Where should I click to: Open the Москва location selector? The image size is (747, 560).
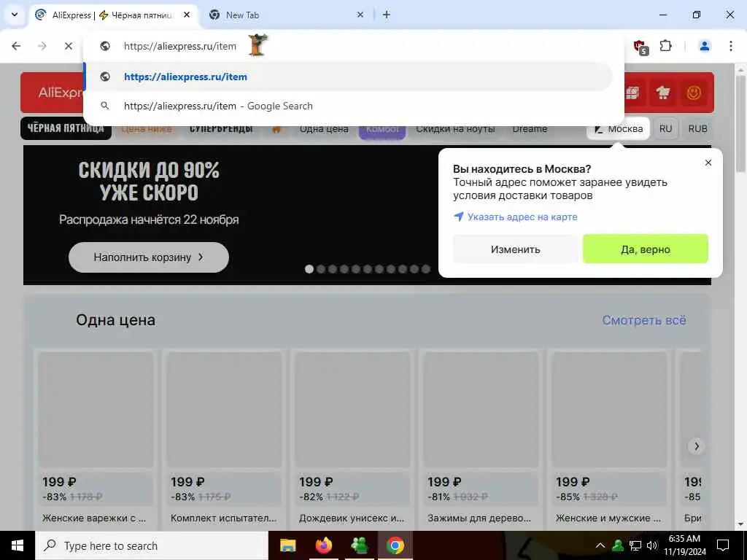point(619,128)
